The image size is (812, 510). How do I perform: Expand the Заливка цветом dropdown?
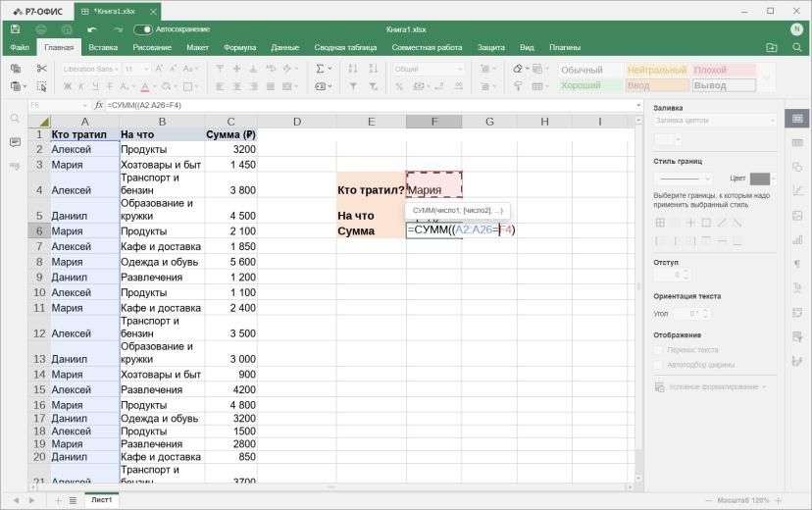715,121
